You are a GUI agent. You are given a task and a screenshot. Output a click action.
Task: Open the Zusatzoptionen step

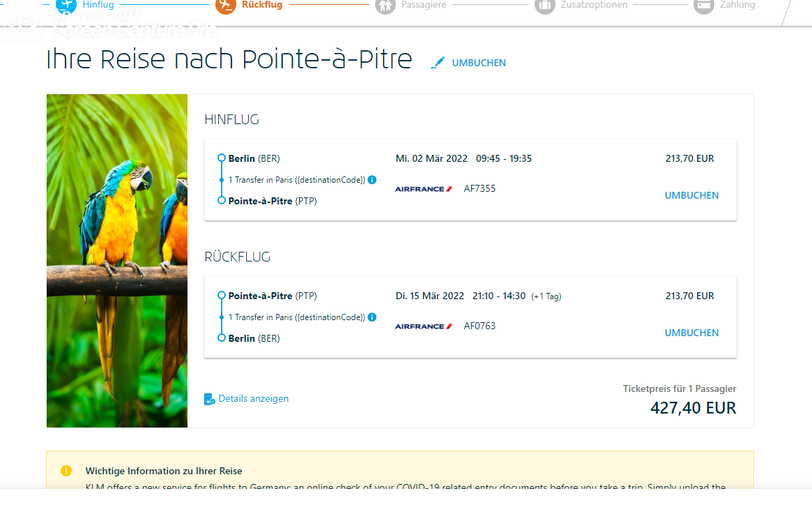pyautogui.click(x=594, y=5)
